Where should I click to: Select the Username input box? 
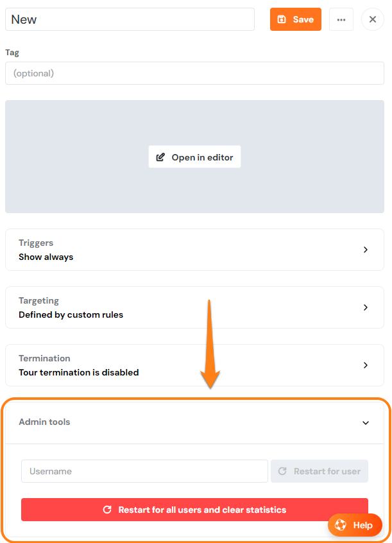pos(144,471)
